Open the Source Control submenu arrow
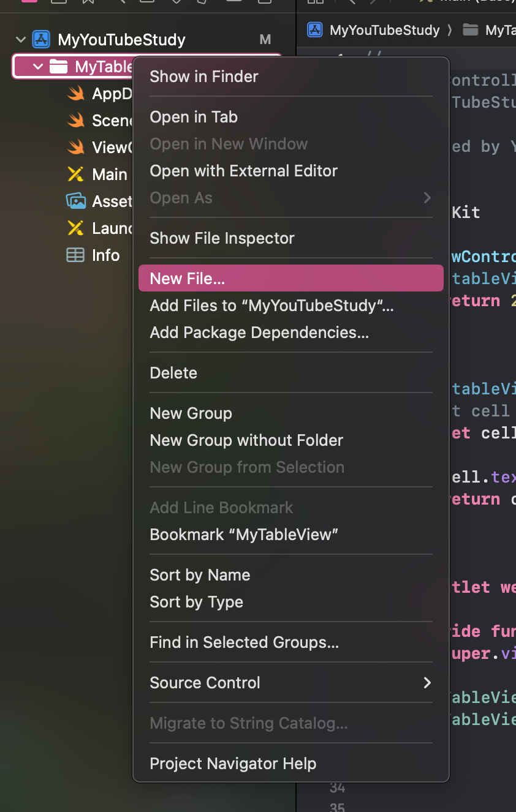This screenshot has width=516, height=812. tap(427, 682)
